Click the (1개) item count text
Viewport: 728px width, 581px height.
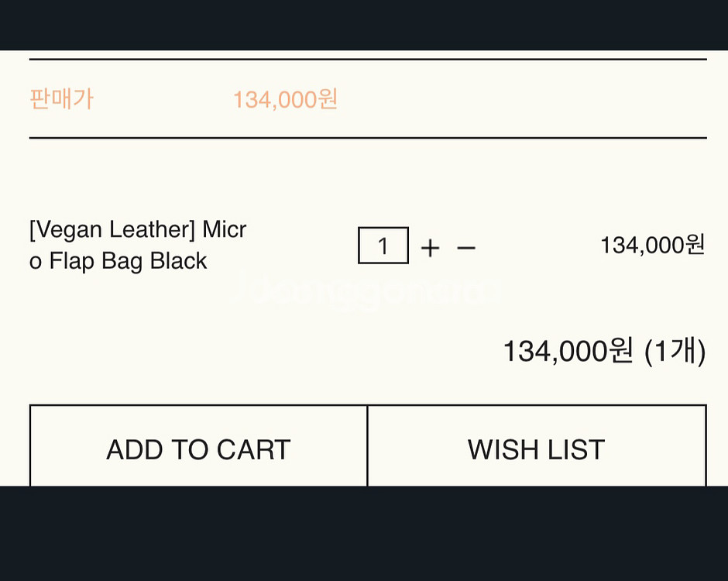(x=675, y=351)
